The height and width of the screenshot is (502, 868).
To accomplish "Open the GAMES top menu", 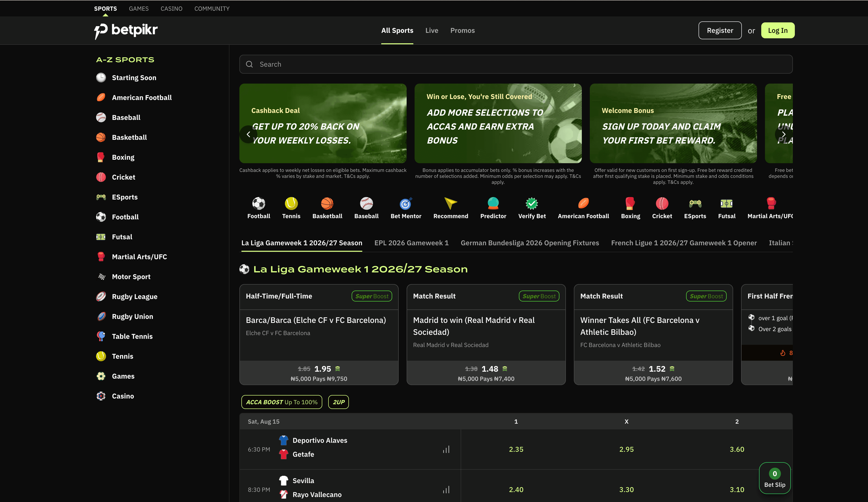I will click(139, 9).
